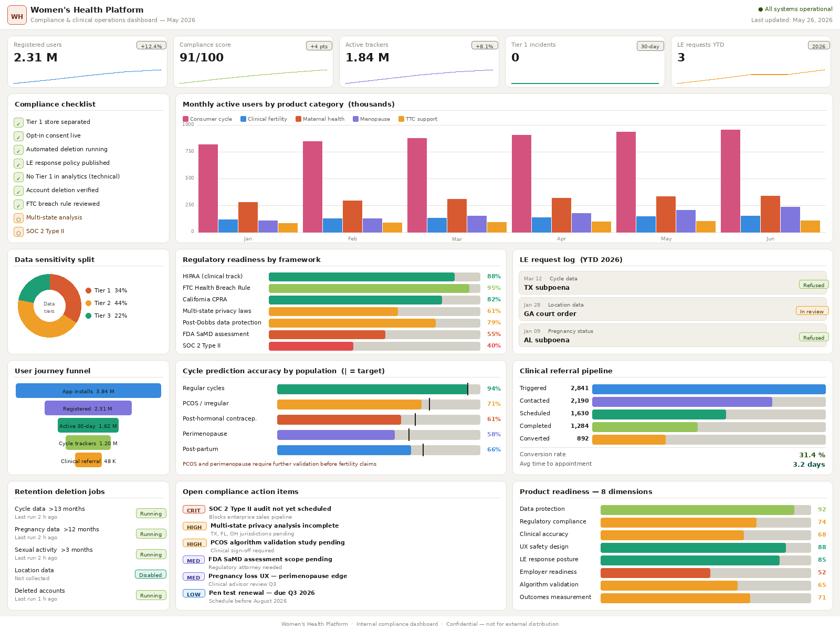Toggle the Tier 1 store separated checkbox

click(x=18, y=122)
